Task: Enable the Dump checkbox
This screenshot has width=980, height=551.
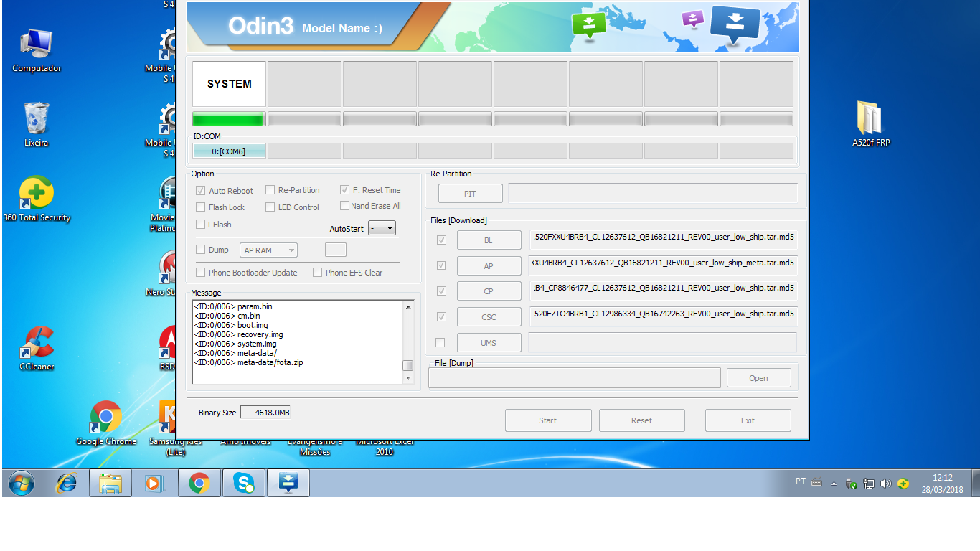Action: coord(201,250)
